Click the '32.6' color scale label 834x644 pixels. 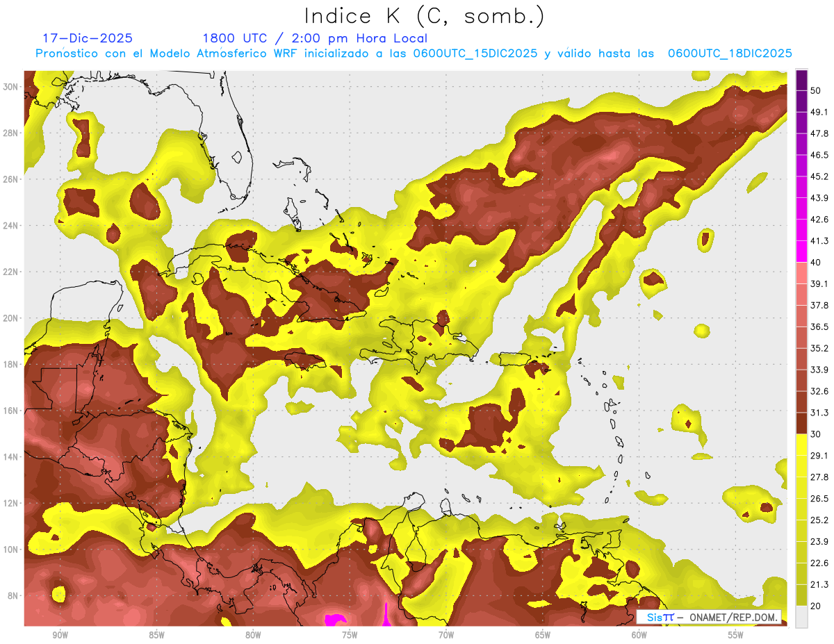coord(819,391)
